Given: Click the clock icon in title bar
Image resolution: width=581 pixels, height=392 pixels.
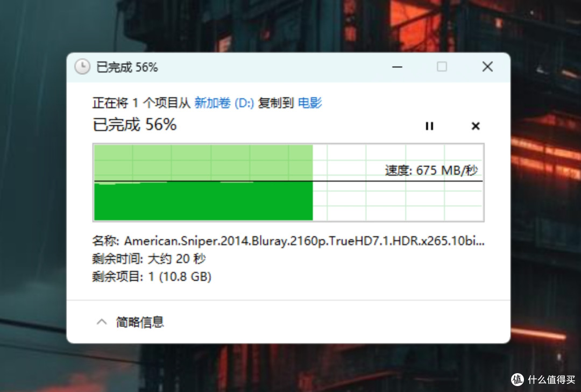Looking at the screenshot, I should click(82, 67).
